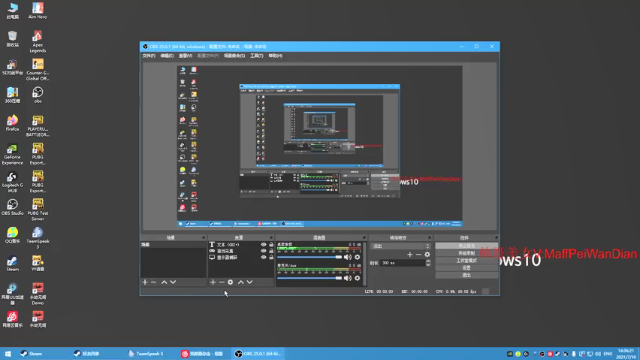
Task: Increase transition duration with the up stepper
Action: pos(428,262)
